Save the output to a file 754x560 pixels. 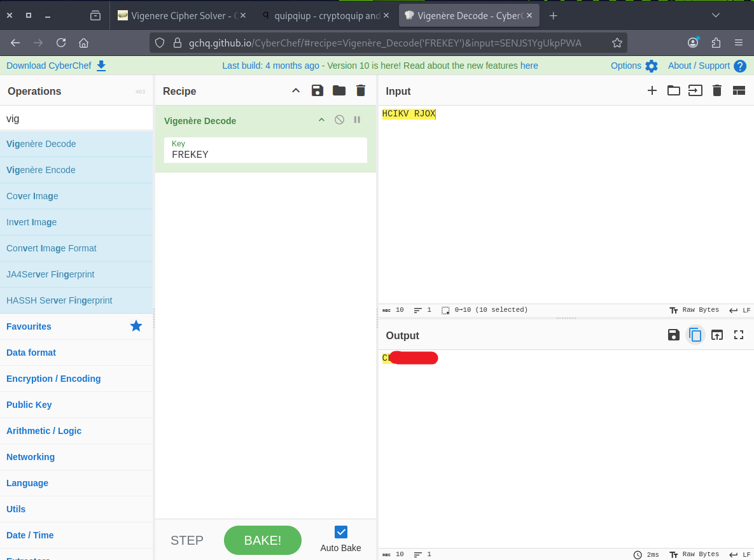(674, 335)
